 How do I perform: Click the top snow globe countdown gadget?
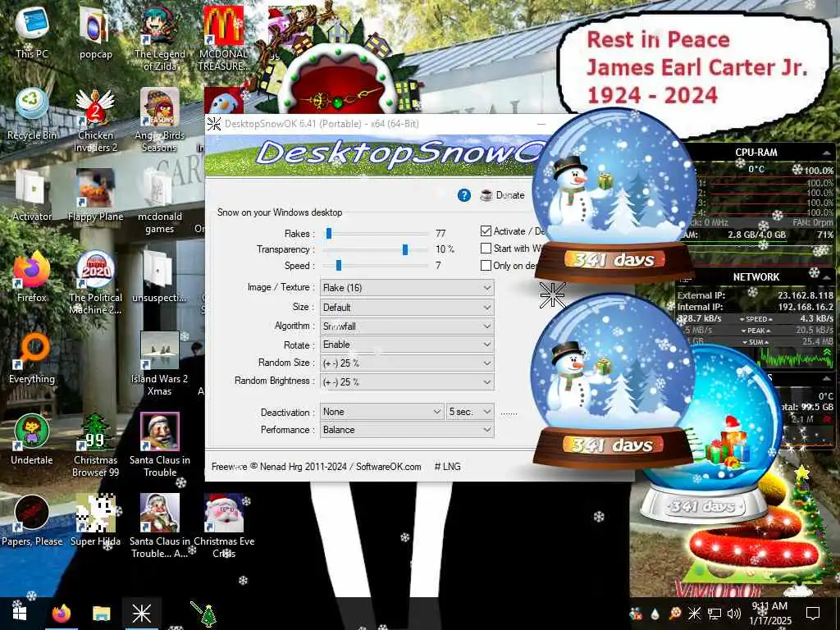pos(613,195)
